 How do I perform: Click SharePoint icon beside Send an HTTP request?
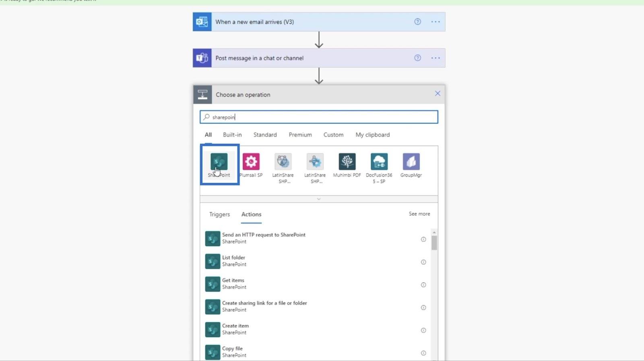(x=213, y=238)
